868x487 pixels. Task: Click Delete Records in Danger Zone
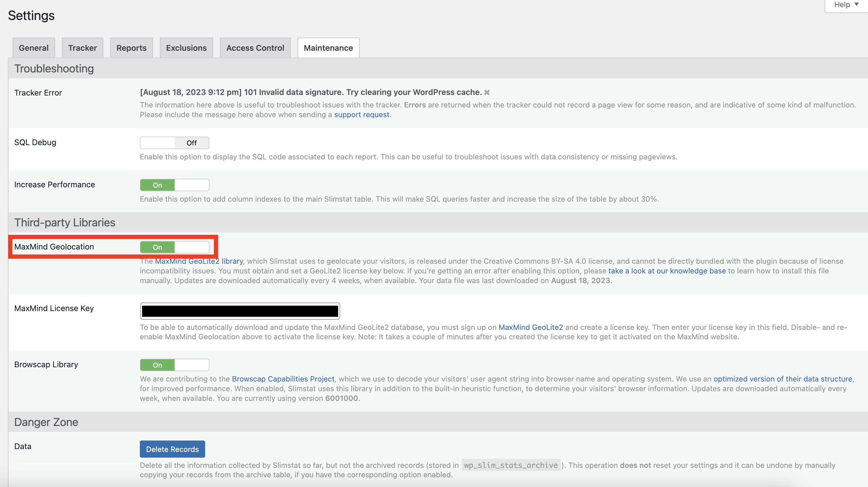pos(172,449)
